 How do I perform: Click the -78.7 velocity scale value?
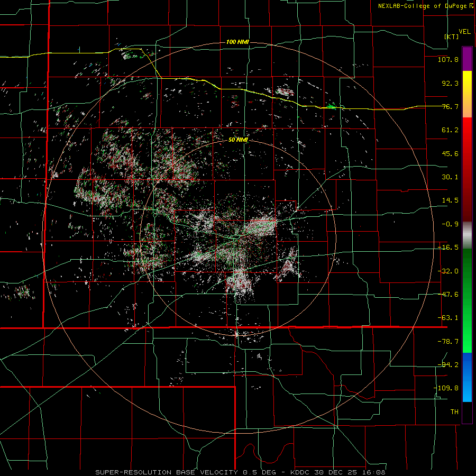click(448, 342)
